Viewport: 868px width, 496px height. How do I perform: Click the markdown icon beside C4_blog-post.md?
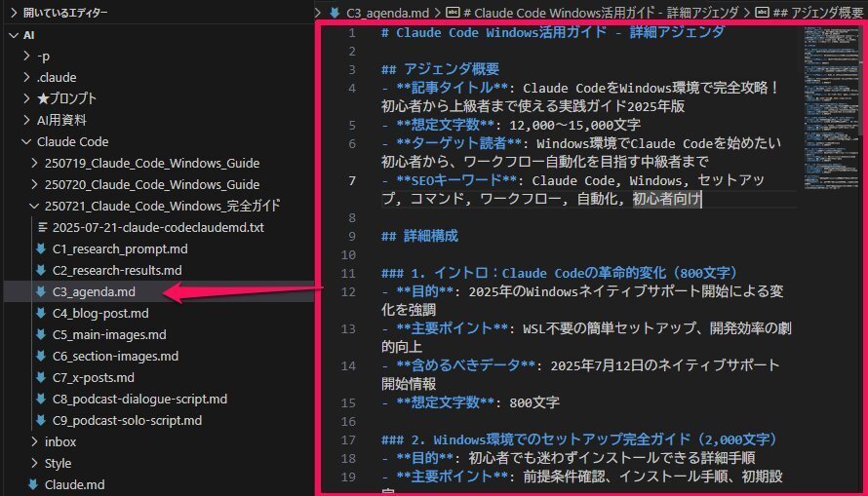coord(40,314)
